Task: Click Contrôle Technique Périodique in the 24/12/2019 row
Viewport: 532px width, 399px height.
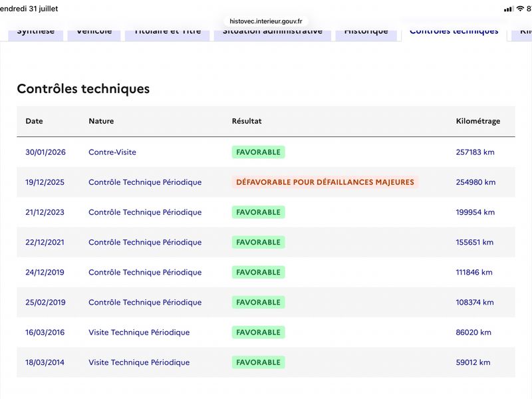Action: pyautogui.click(x=145, y=272)
